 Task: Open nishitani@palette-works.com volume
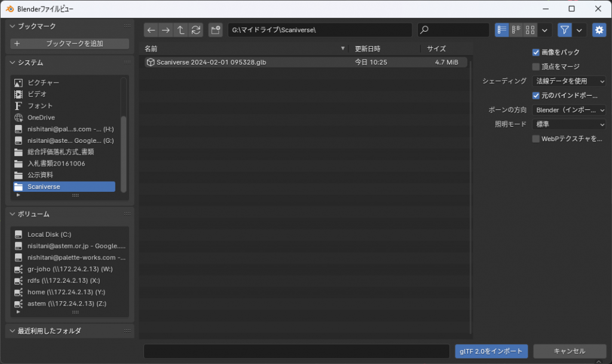tap(69, 258)
